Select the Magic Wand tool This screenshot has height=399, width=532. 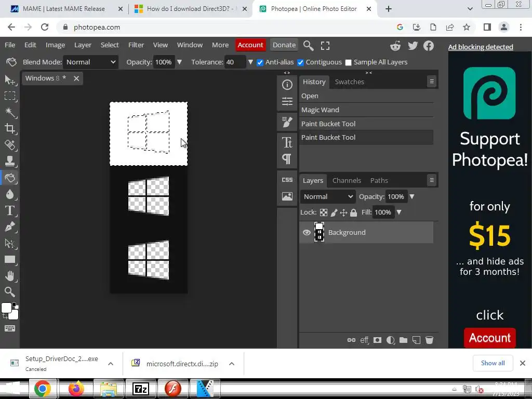[10, 112]
